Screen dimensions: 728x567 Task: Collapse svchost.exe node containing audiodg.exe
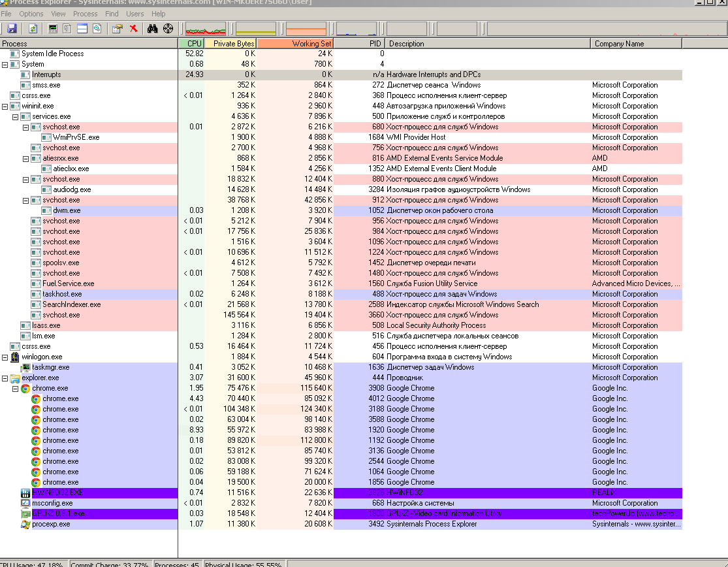[x=26, y=179]
